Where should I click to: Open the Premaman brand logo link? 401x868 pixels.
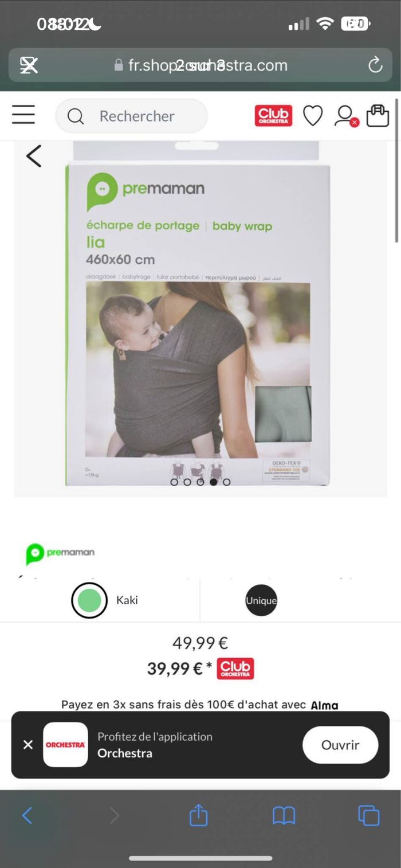click(60, 553)
